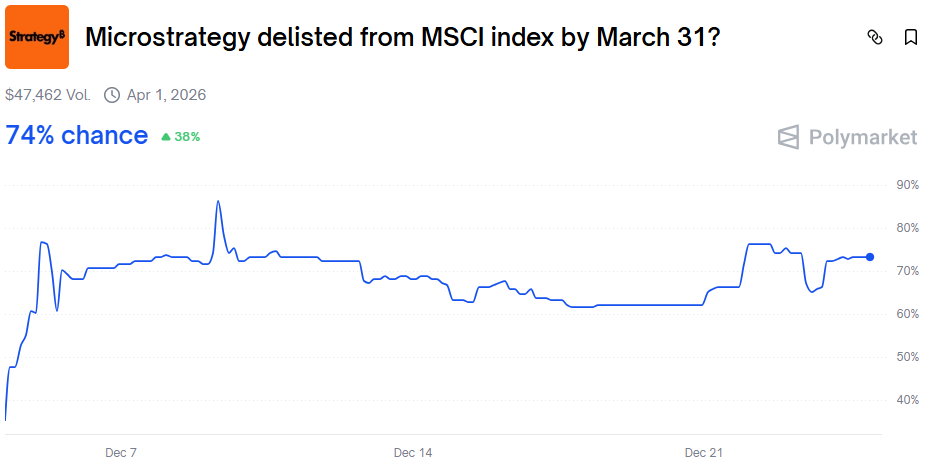The image size is (935, 474).
Task: Click the Dec 7 date axis label
Action: click(121, 453)
